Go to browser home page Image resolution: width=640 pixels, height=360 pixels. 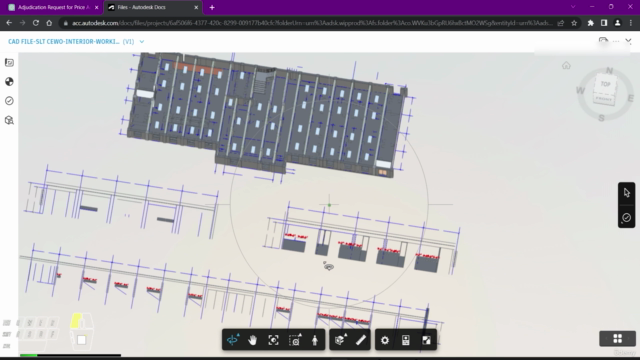pos(49,23)
